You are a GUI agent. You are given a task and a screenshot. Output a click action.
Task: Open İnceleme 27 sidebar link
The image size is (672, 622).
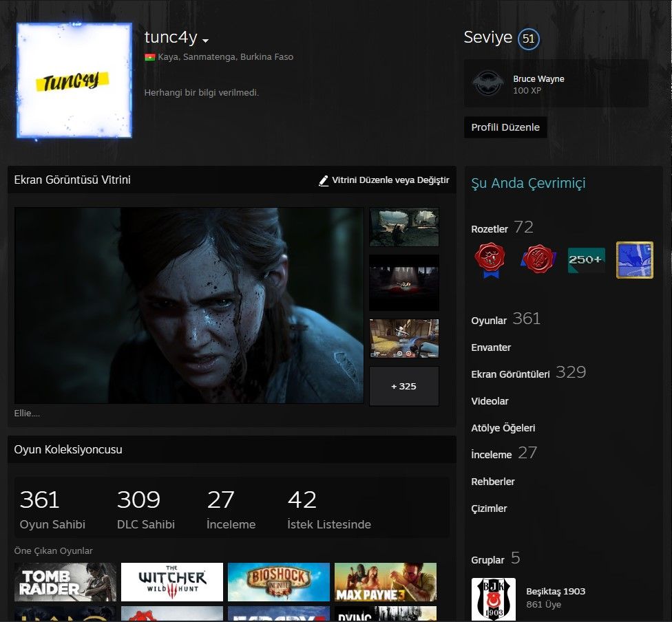(x=503, y=453)
